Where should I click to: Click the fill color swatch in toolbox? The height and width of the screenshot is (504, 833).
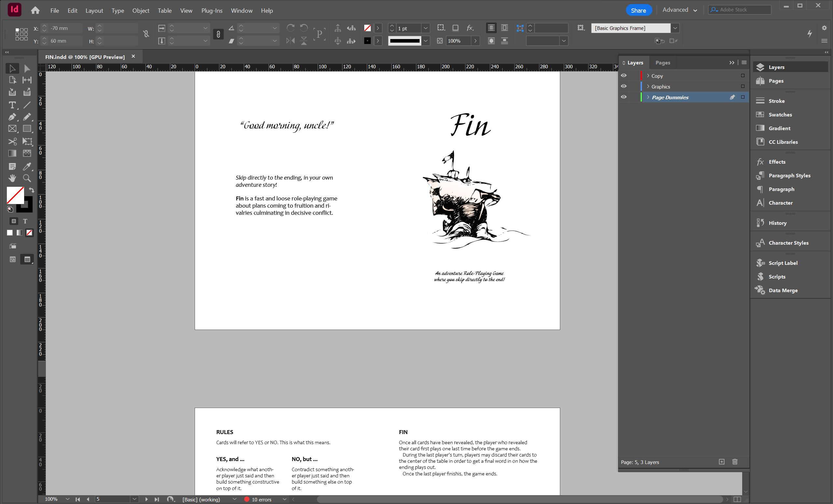pos(15,195)
